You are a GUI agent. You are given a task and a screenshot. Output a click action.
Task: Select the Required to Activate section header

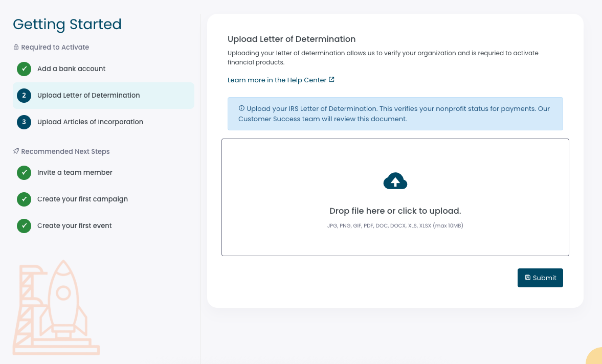tap(55, 47)
